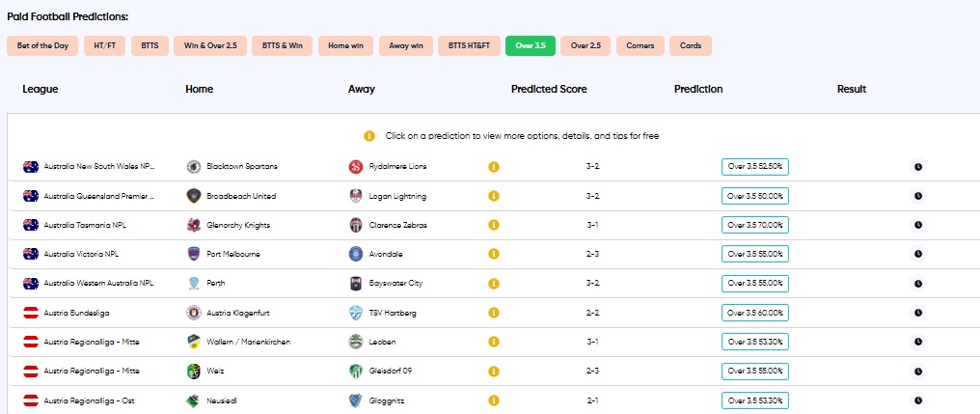
Task: Click the clock result icon for Neusiedl match
Action: point(917,400)
